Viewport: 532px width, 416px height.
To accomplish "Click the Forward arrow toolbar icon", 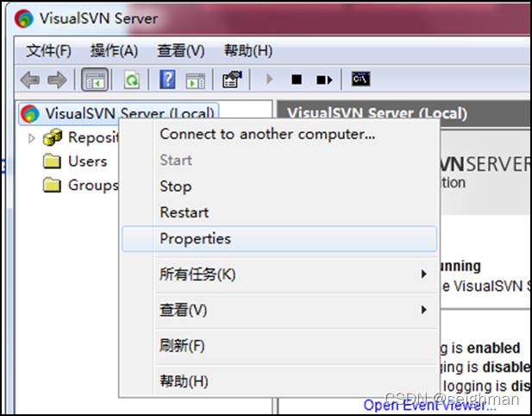I will tap(57, 80).
